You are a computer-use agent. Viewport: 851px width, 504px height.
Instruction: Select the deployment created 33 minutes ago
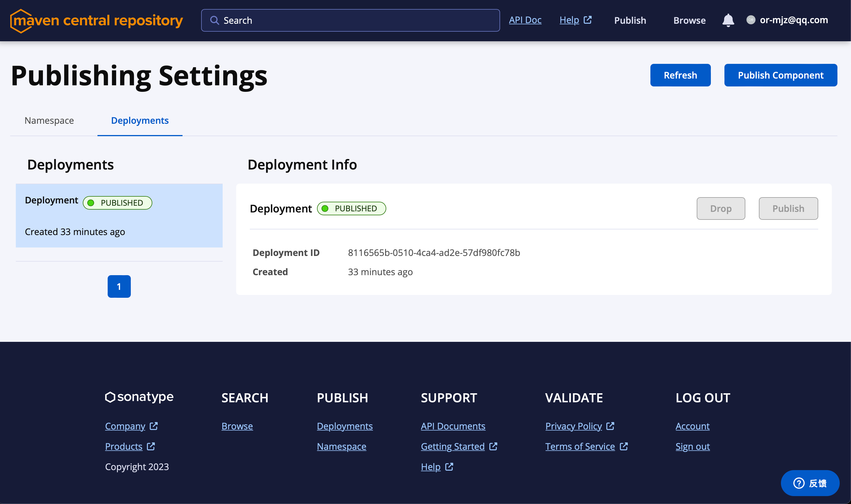point(119,215)
